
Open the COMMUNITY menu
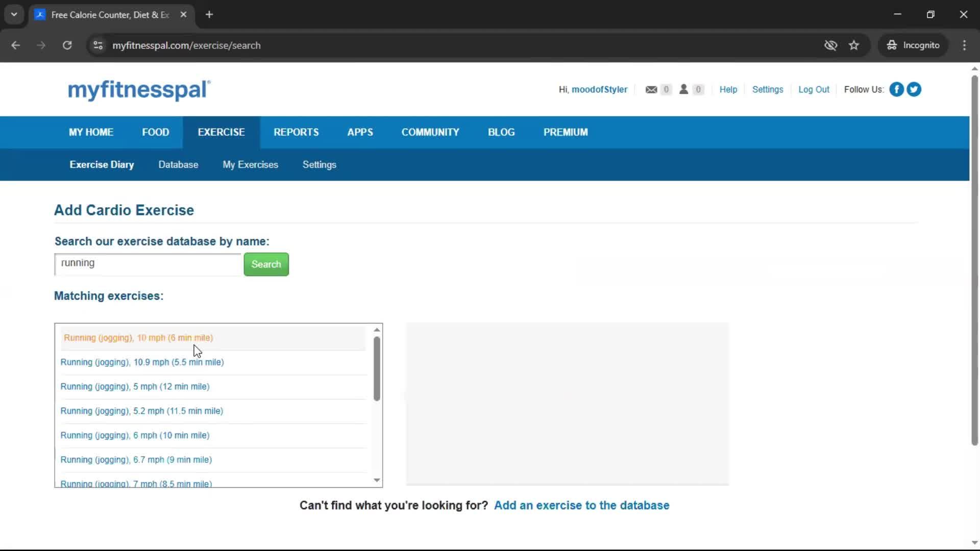pyautogui.click(x=430, y=132)
